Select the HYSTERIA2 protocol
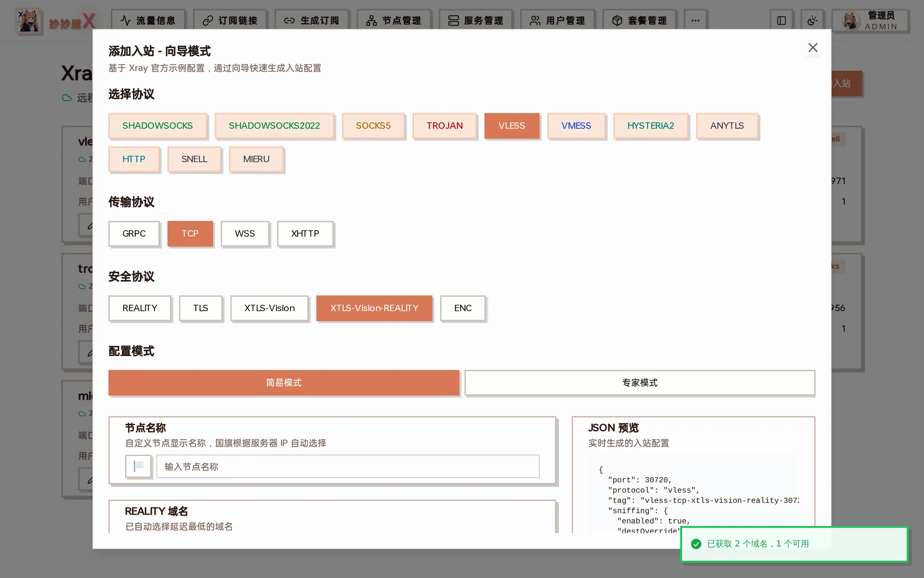Image resolution: width=924 pixels, height=578 pixels. pos(651,126)
